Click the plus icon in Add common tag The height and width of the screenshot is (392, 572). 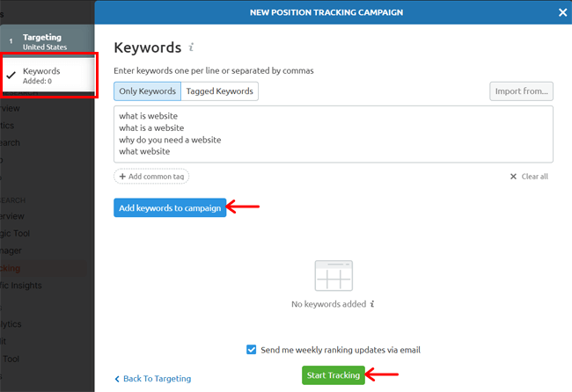(x=122, y=177)
